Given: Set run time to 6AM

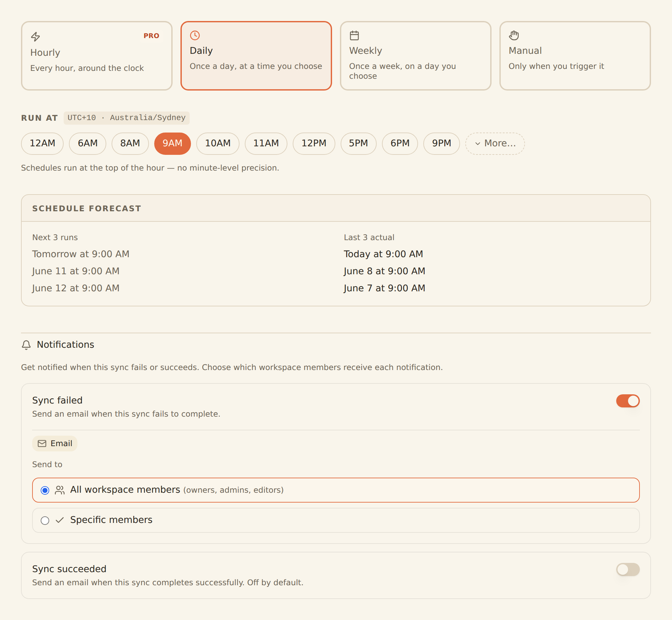Looking at the screenshot, I should [x=88, y=144].
